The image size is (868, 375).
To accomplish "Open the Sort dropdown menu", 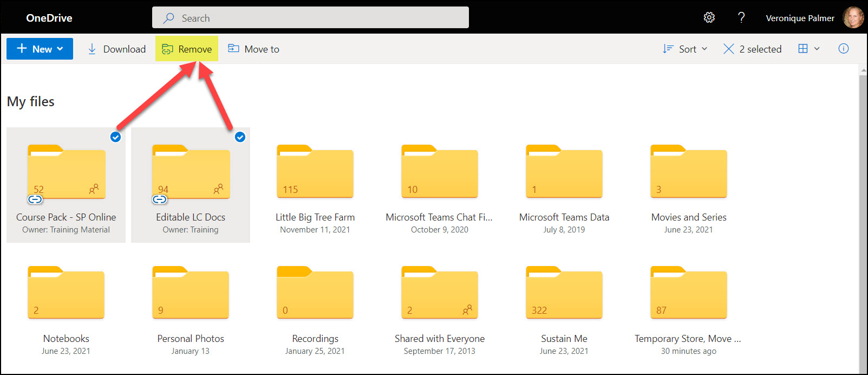I will point(685,49).
